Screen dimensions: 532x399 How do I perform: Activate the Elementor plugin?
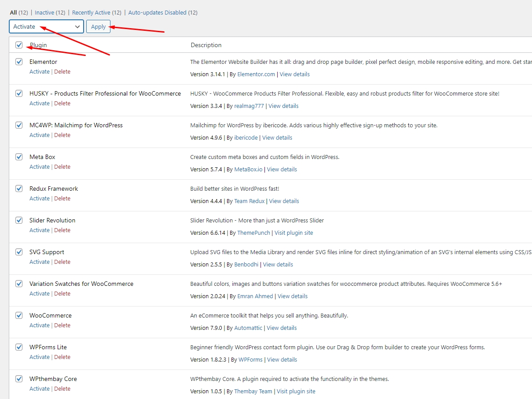coord(40,72)
